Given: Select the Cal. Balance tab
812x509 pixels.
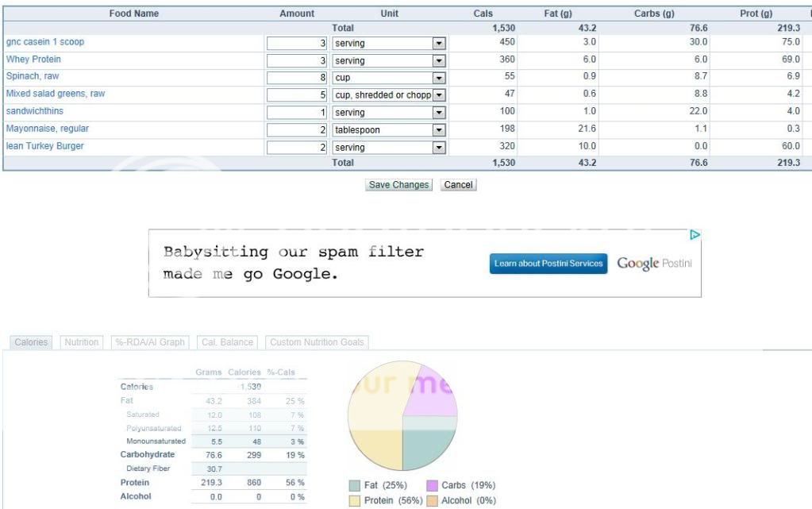Looking at the screenshot, I should click(227, 342).
